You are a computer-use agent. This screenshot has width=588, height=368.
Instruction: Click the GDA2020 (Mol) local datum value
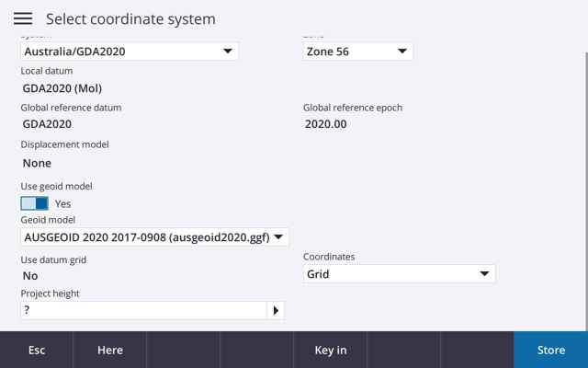[62, 88]
